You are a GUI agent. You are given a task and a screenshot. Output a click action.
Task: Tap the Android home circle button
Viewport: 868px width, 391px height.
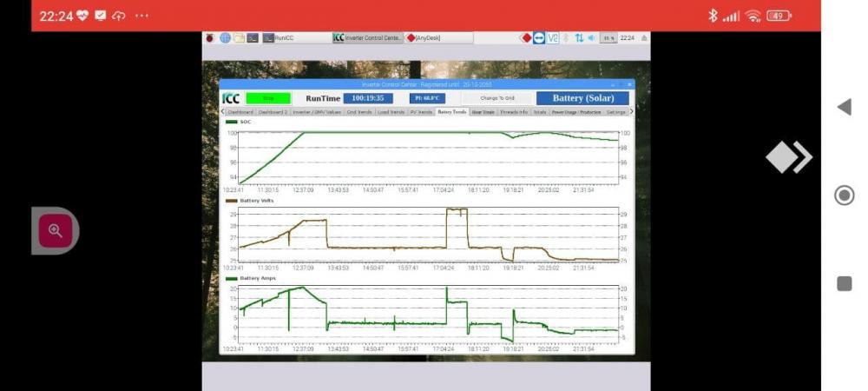tap(844, 195)
